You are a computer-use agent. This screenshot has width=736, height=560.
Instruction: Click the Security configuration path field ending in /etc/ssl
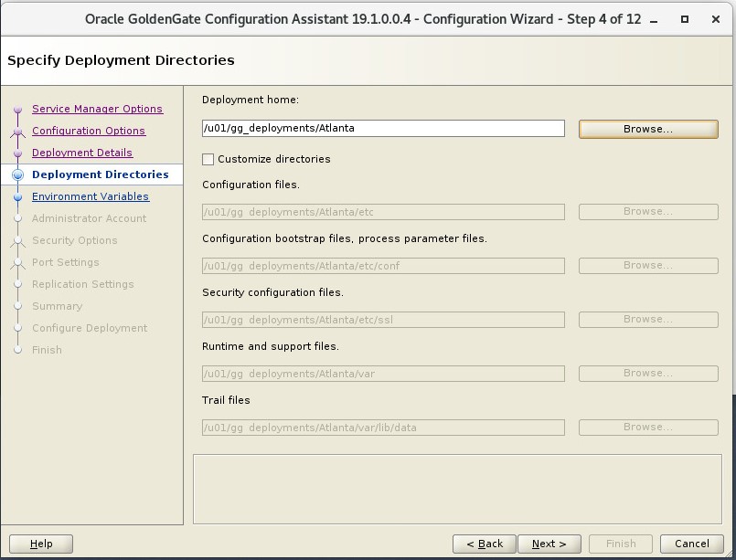[x=383, y=320]
